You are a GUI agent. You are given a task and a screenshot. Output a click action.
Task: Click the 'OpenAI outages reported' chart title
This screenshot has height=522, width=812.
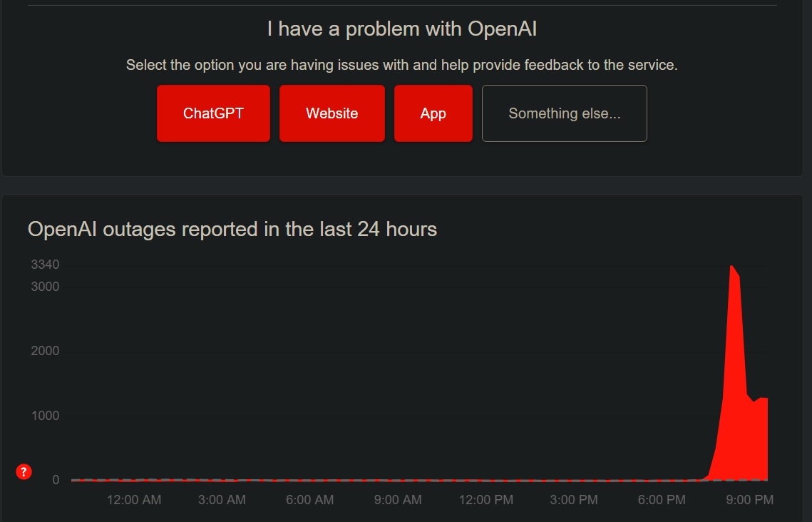(232, 229)
